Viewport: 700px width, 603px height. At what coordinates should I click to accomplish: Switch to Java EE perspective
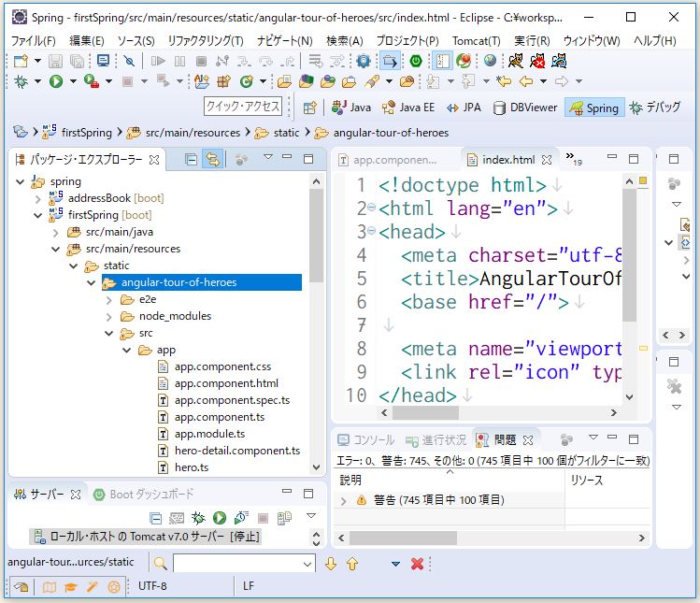coord(408,108)
